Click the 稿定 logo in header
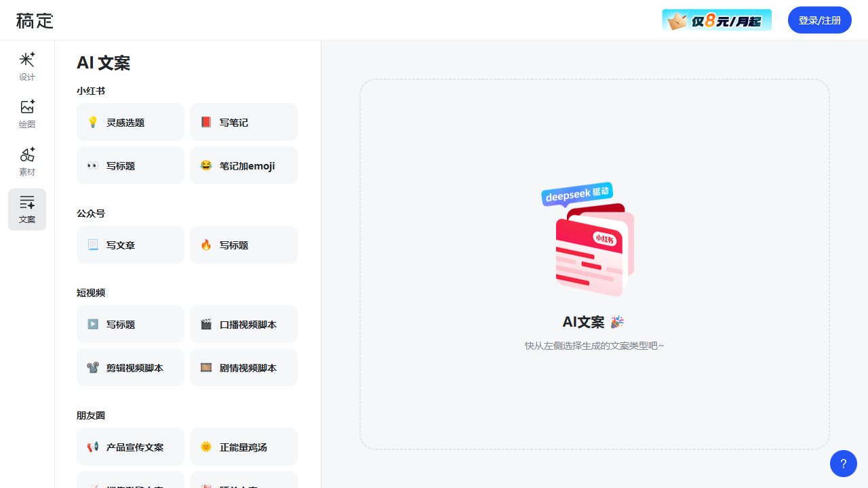The width and height of the screenshot is (868, 488). pyautogui.click(x=35, y=20)
